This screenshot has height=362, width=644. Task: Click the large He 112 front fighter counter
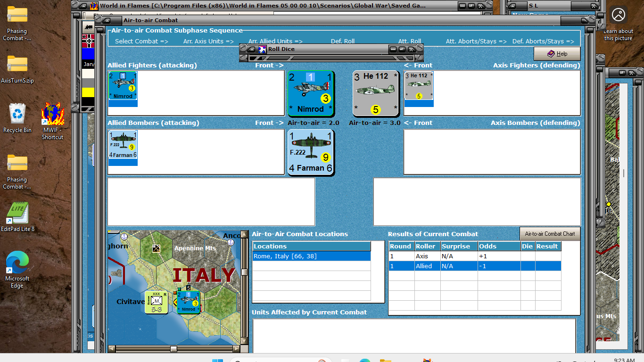click(376, 93)
